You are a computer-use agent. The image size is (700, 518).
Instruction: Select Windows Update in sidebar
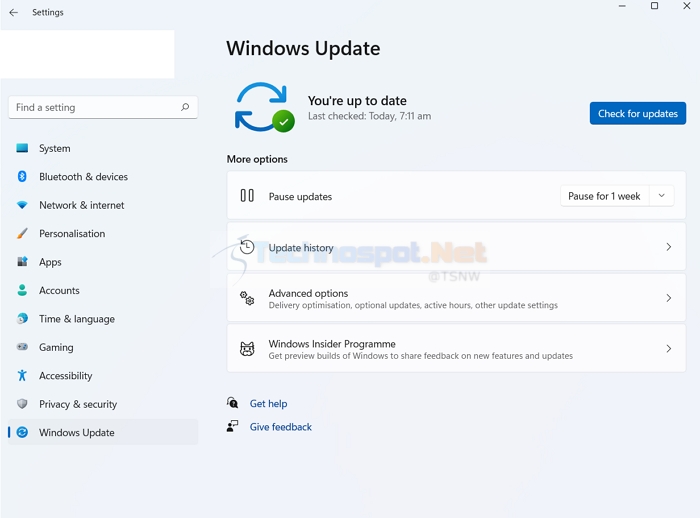pos(103,432)
